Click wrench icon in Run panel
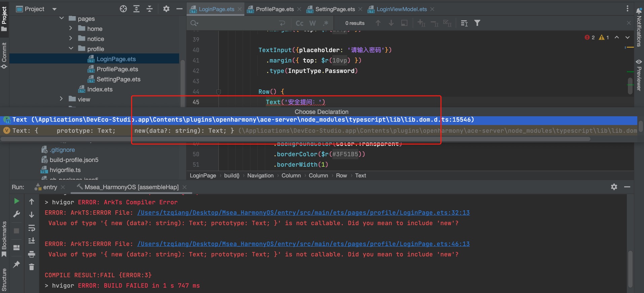Screen dimensions: 644x293 [16, 214]
